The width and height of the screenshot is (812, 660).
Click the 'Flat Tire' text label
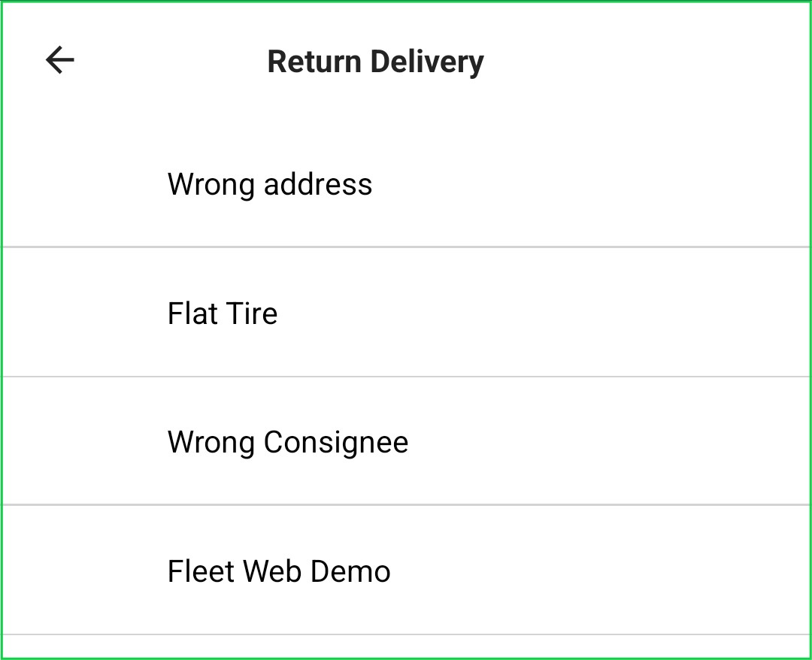(x=223, y=313)
